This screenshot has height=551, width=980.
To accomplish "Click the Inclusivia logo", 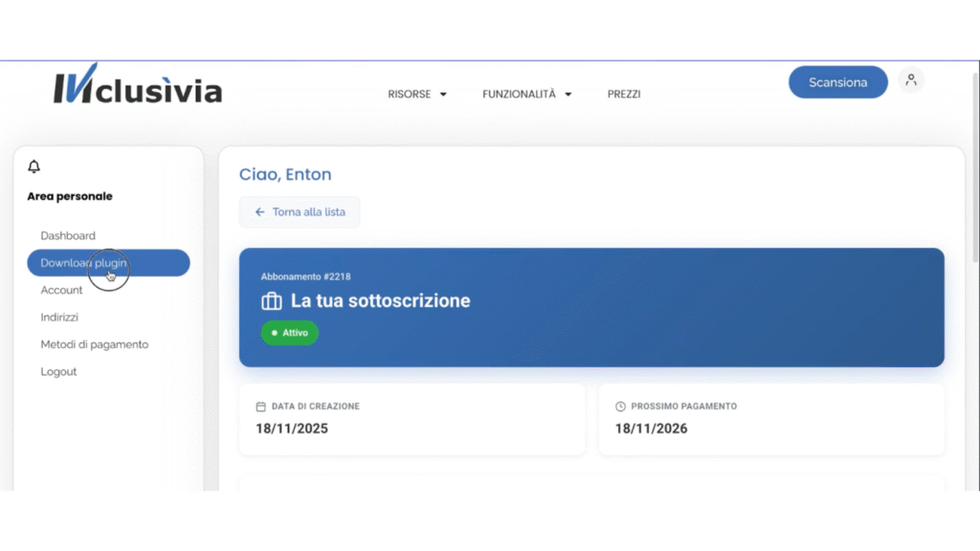I will click(137, 87).
